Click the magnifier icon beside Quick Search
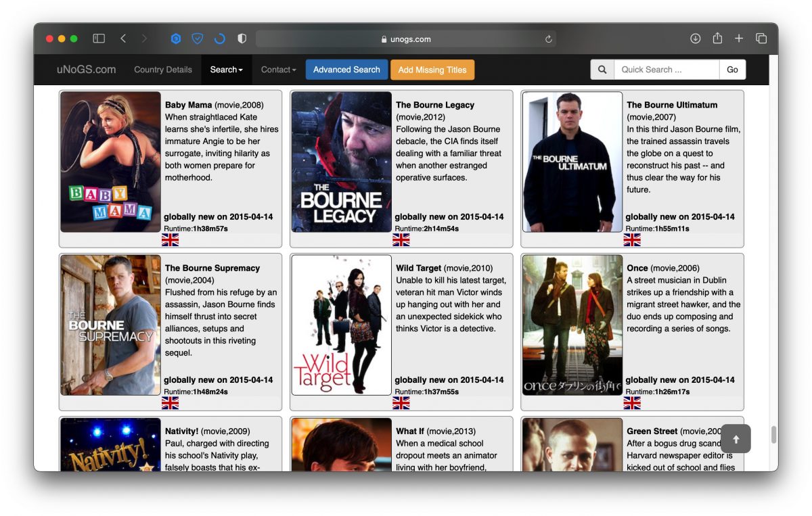Image resolution: width=812 pixels, height=516 pixels. coord(602,70)
